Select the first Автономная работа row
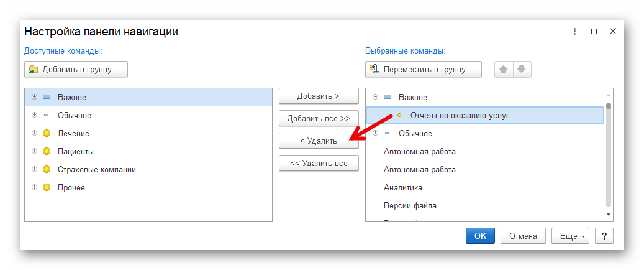The height and width of the screenshot is (270, 644). (484, 151)
